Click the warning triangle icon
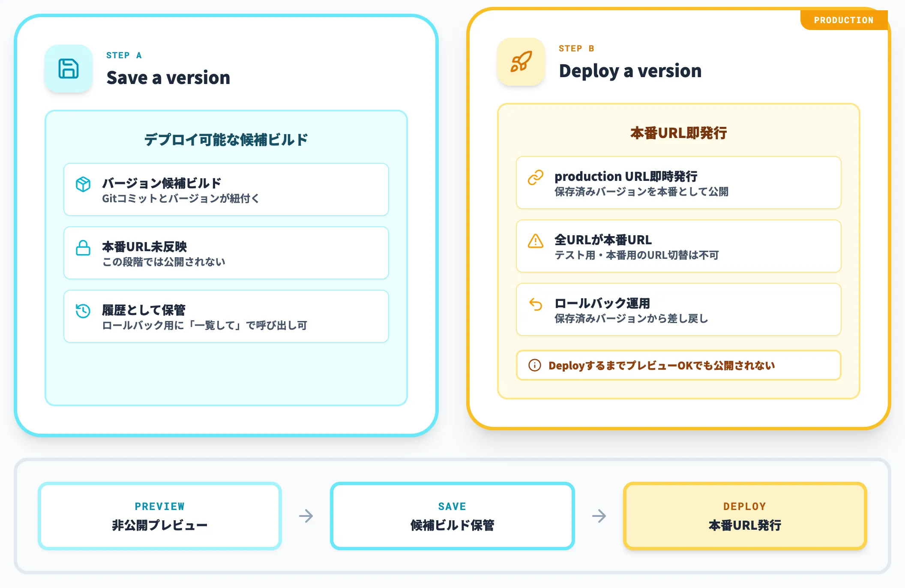Viewport: 905px width, 588px height. [536, 241]
